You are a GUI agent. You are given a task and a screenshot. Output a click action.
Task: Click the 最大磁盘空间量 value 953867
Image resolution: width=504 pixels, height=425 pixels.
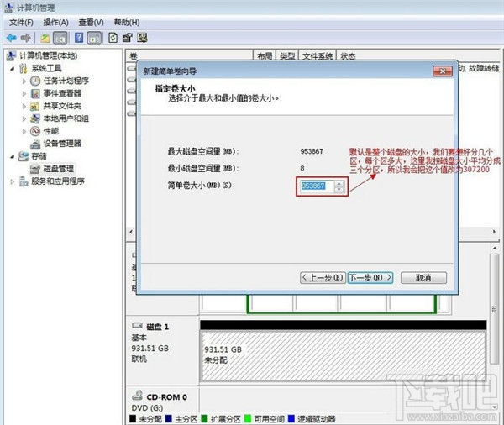(x=312, y=151)
